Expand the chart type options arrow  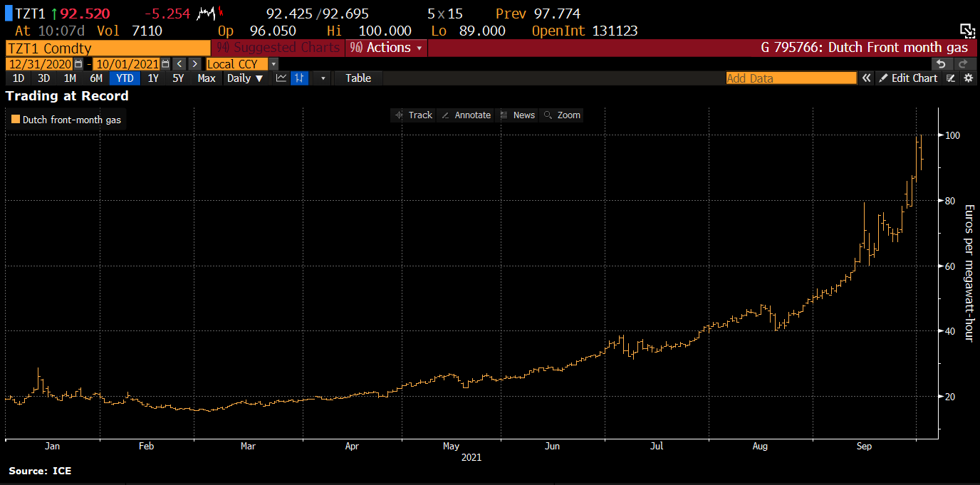click(323, 78)
